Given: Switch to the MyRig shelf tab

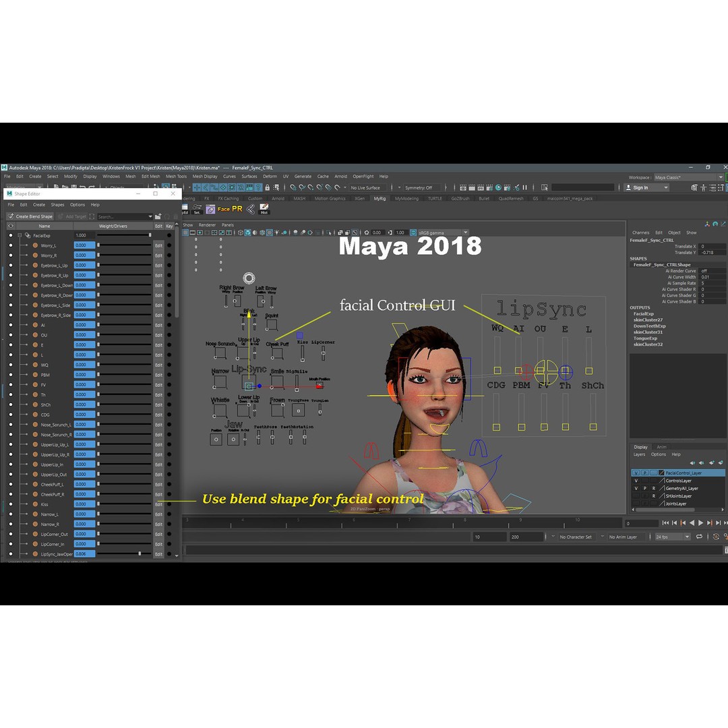Looking at the screenshot, I should [x=380, y=199].
